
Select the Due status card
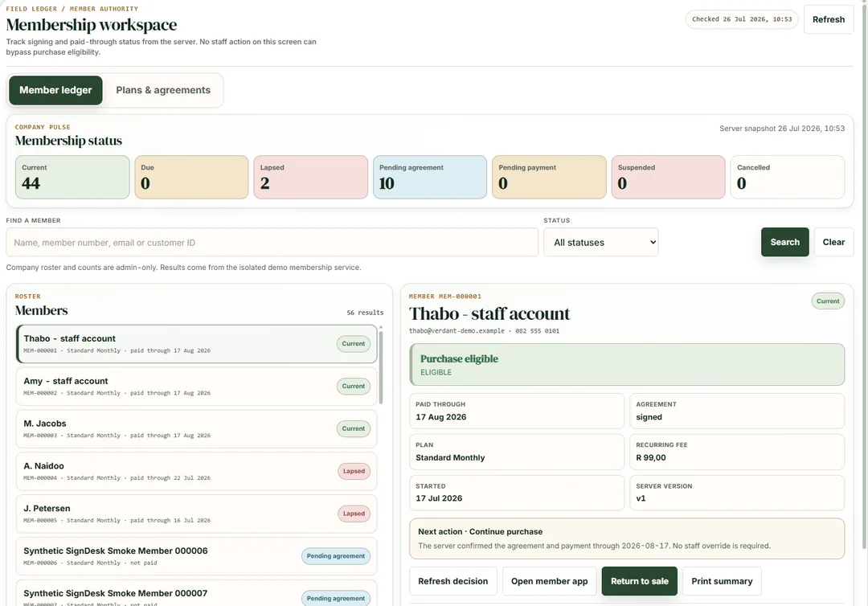pos(191,177)
